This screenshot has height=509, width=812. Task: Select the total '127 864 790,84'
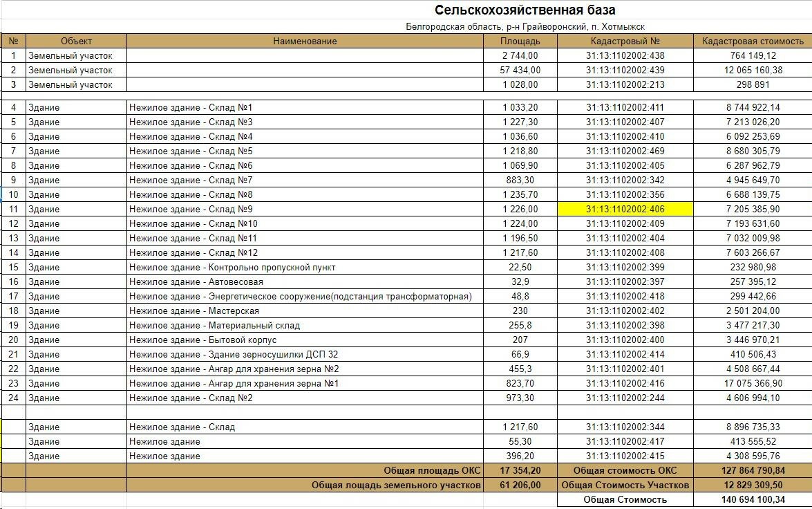pyautogui.click(x=753, y=470)
